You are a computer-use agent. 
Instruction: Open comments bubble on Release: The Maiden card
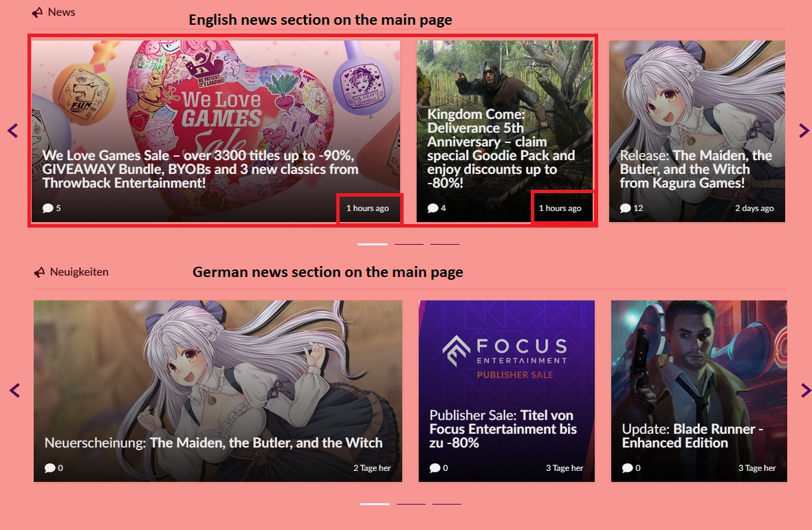point(626,208)
